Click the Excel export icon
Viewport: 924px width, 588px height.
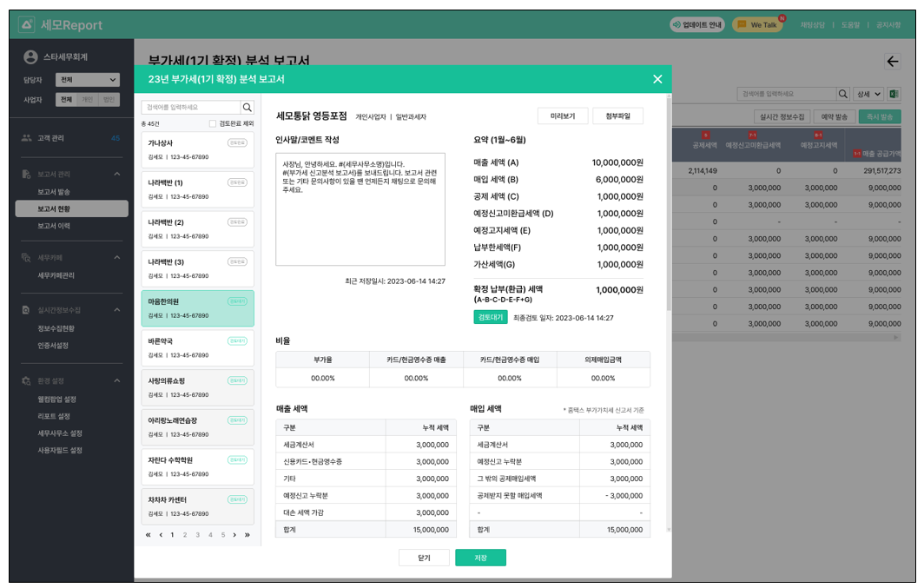894,94
